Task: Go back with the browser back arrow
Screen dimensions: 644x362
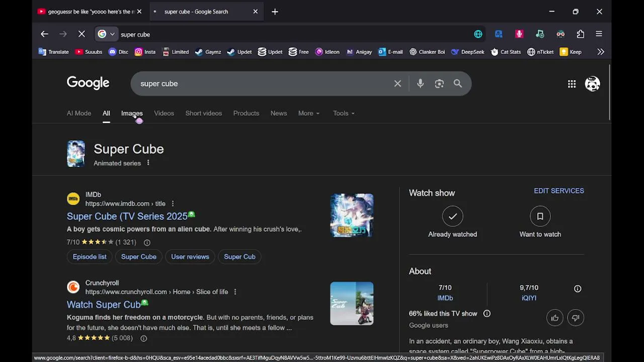Action: (44, 34)
